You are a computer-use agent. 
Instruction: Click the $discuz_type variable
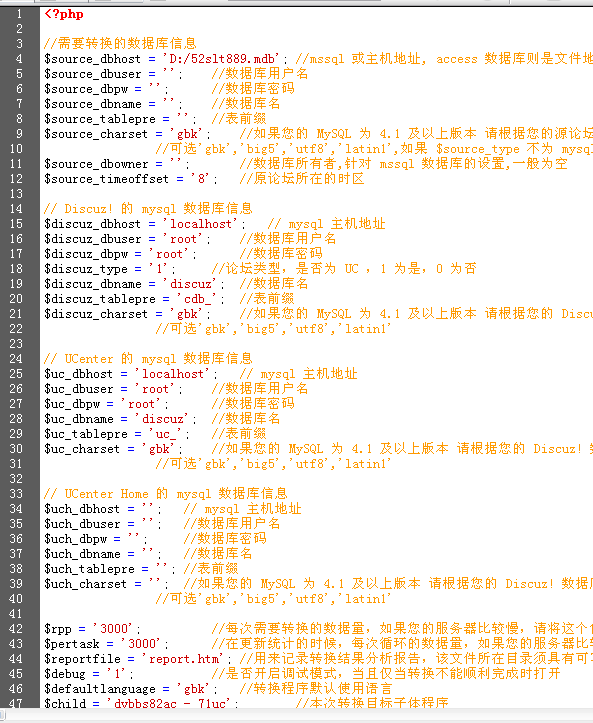(x=86, y=269)
